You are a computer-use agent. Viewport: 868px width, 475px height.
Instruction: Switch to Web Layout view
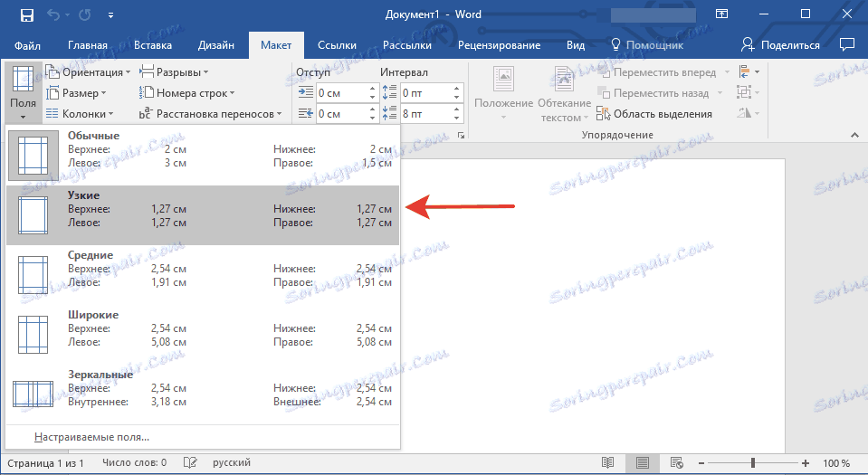click(x=676, y=463)
